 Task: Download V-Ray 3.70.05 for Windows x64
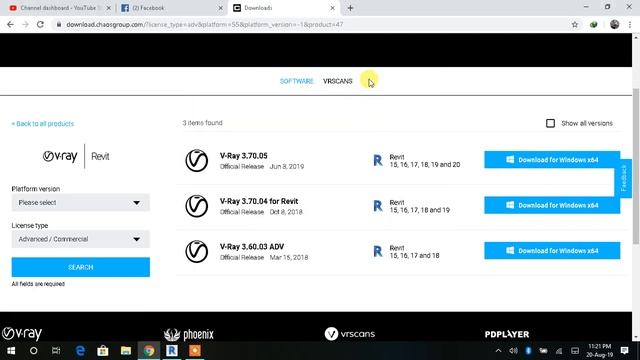click(x=552, y=160)
